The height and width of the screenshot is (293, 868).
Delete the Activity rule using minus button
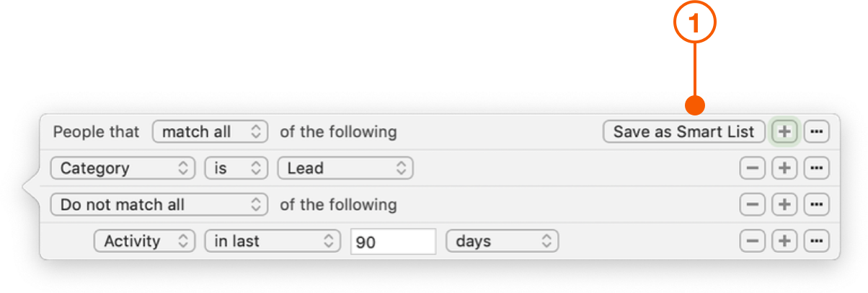[x=752, y=241]
